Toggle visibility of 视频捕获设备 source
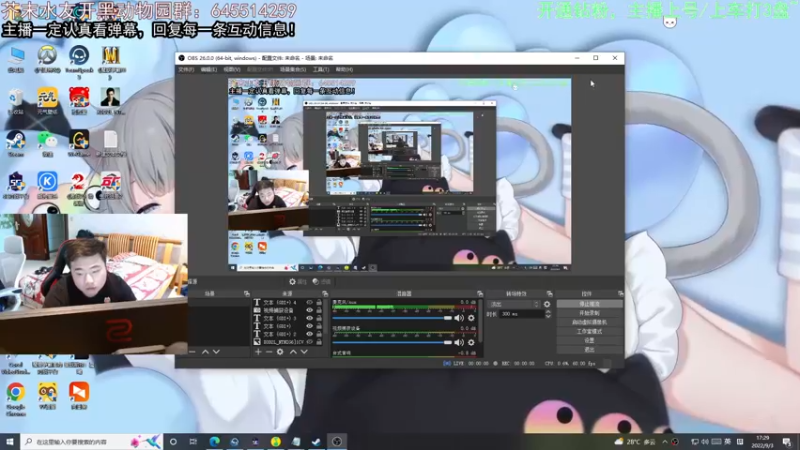 coord(309,310)
